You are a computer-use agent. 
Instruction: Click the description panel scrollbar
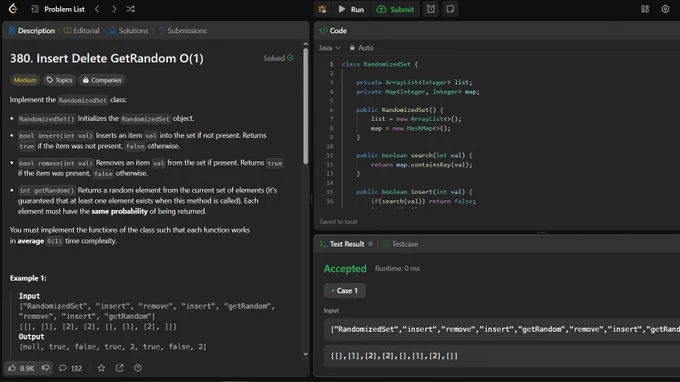(x=306, y=105)
